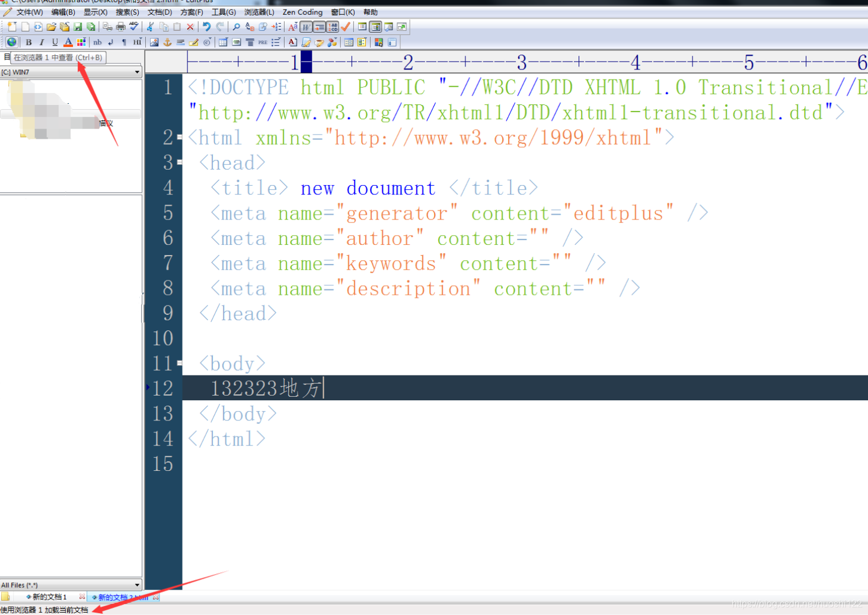Create new HTML page from toolbar
Screen dimensions: 868x615
point(38,27)
